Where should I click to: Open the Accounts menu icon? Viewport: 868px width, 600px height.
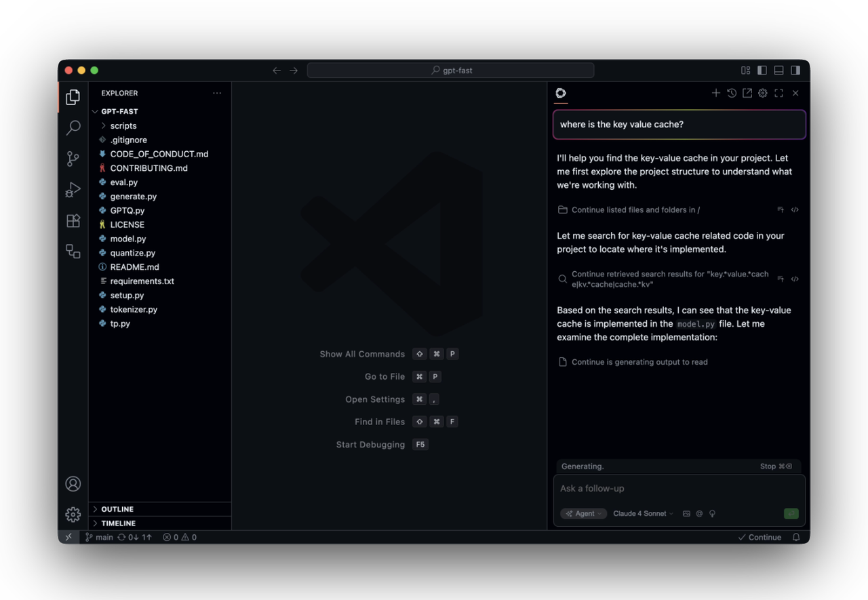(73, 483)
